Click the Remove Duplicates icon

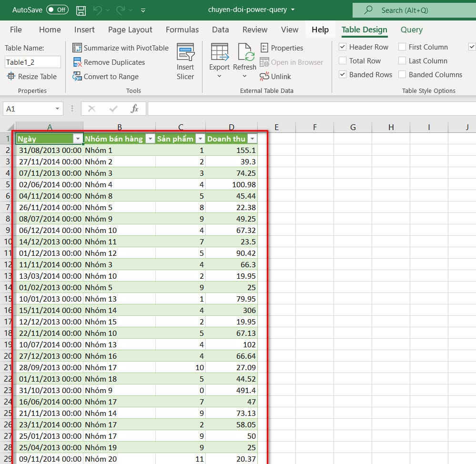coord(77,62)
